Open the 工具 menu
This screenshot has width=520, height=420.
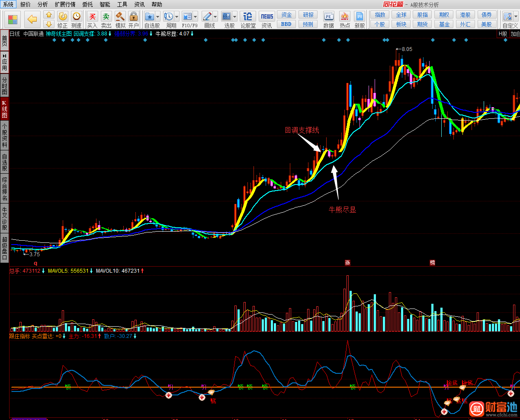click(122, 4)
